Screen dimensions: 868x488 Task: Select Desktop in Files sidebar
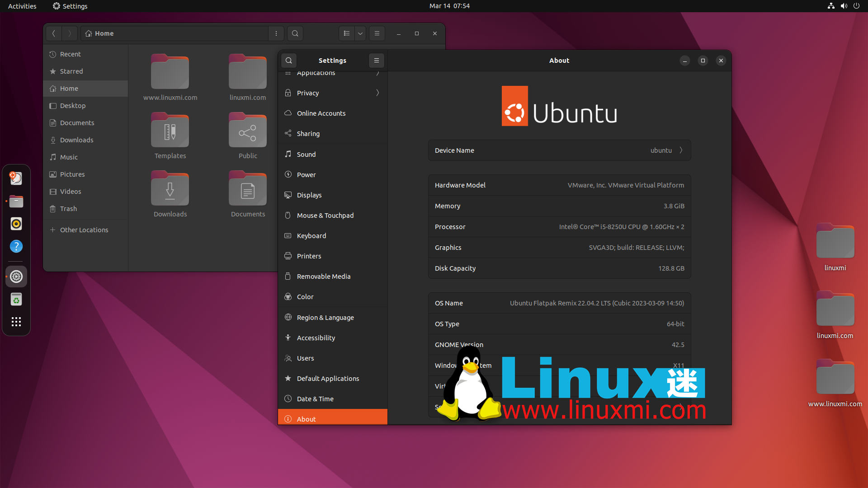point(85,106)
